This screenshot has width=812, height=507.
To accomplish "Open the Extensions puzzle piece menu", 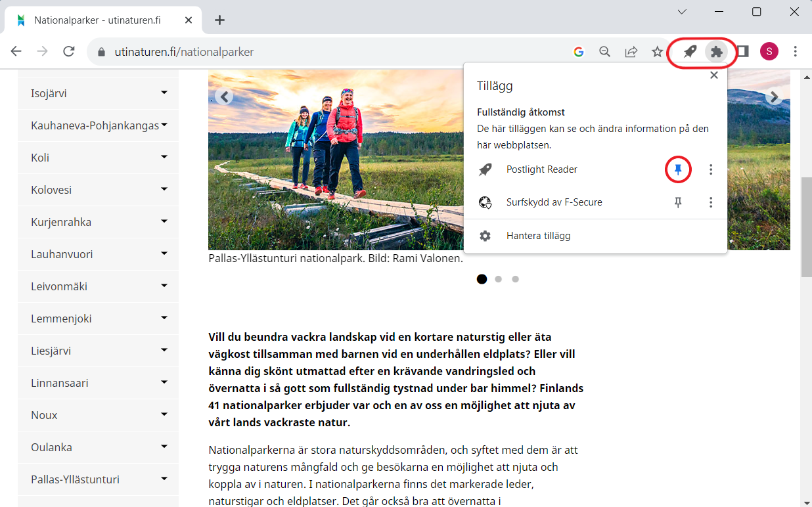I will click(717, 52).
